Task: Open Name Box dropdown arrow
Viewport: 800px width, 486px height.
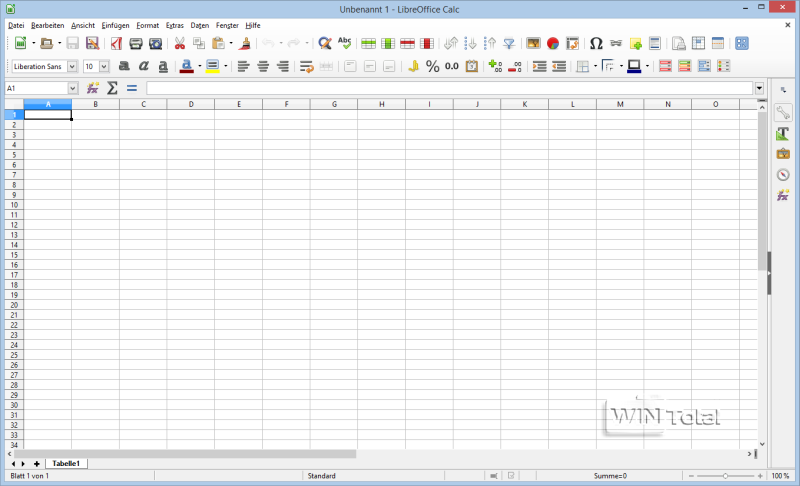Action: (x=72, y=88)
